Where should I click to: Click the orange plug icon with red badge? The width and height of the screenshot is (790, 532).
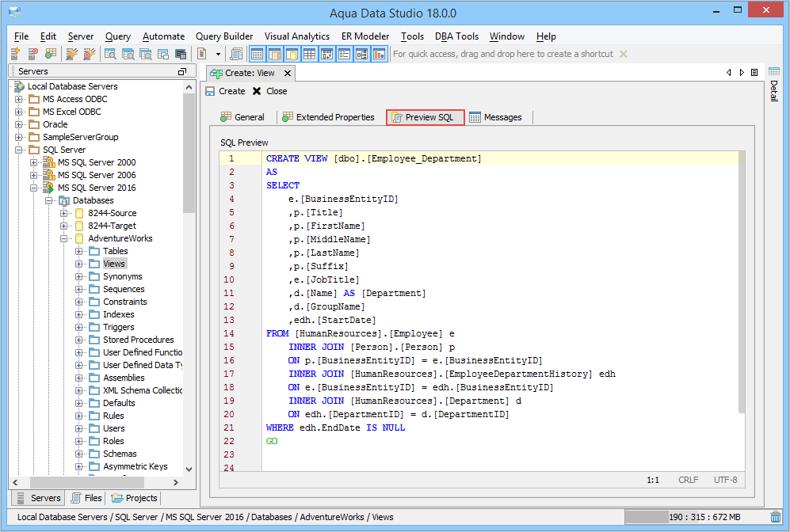[x=89, y=54]
